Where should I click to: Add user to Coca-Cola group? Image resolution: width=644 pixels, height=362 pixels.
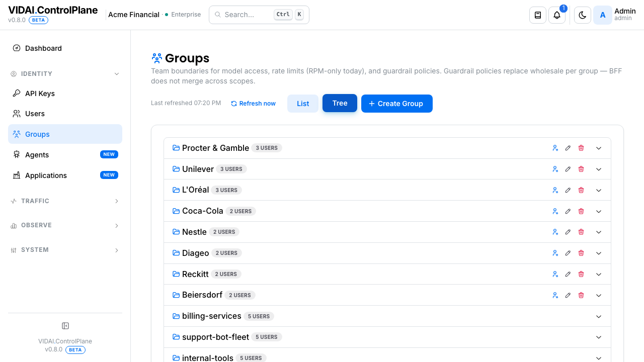click(555, 211)
